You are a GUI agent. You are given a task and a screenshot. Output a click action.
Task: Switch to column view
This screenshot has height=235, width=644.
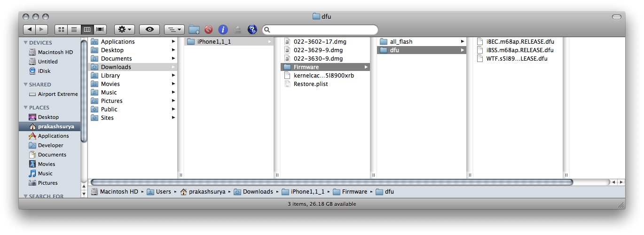[x=87, y=30]
